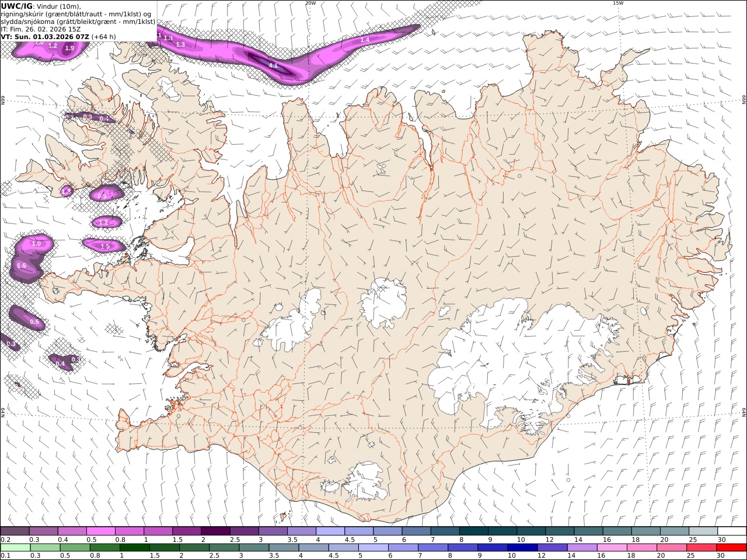Image resolution: width=747 pixels, height=560 pixels.
Task: Pick the bright magenta swatch between 0.5 and 0.8
Action: tap(100, 531)
